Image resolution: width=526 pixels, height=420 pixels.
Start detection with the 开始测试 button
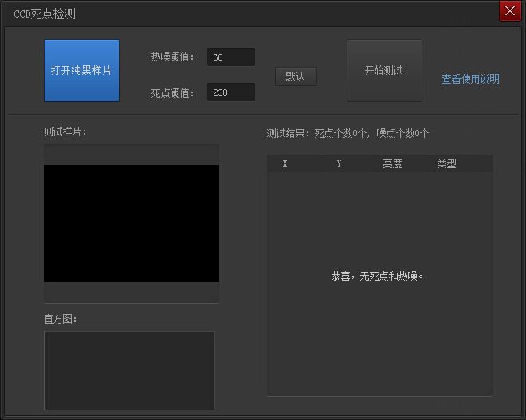(384, 70)
